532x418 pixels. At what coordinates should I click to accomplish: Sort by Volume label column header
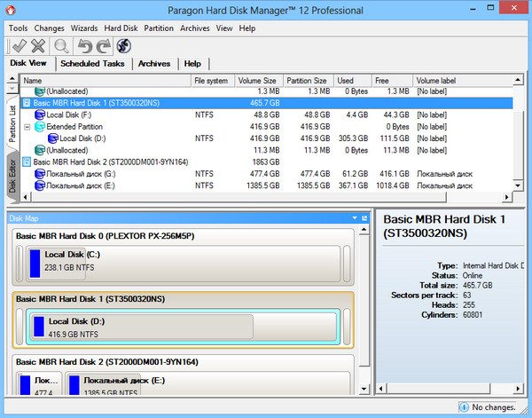(x=463, y=81)
